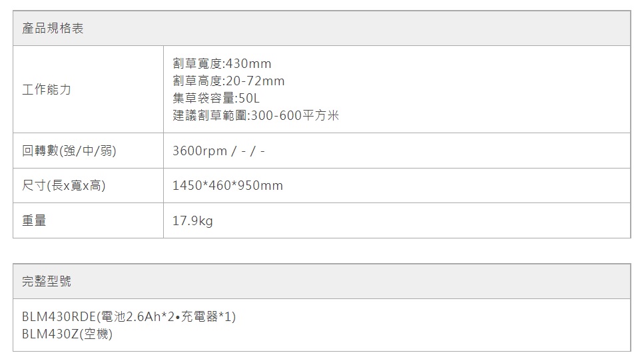Select the 工作能力 row label
Screen dimensions: 644x363
pyautogui.click(x=46, y=89)
